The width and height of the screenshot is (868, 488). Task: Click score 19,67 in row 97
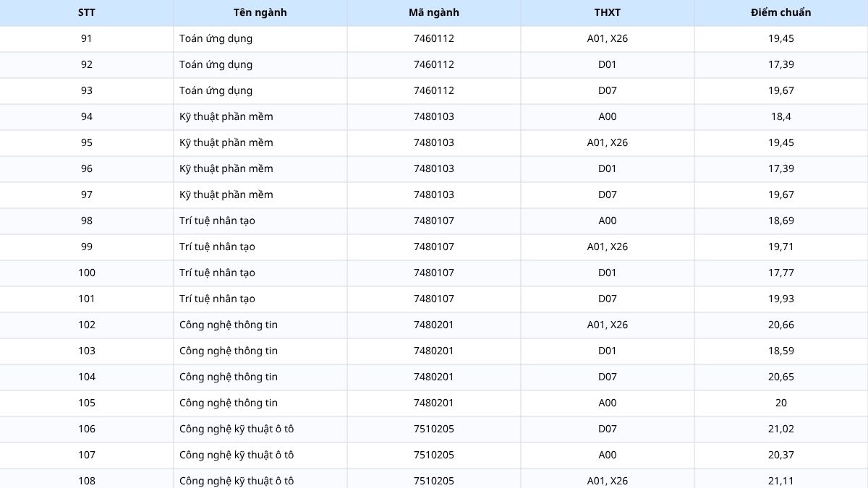pyautogui.click(x=781, y=194)
